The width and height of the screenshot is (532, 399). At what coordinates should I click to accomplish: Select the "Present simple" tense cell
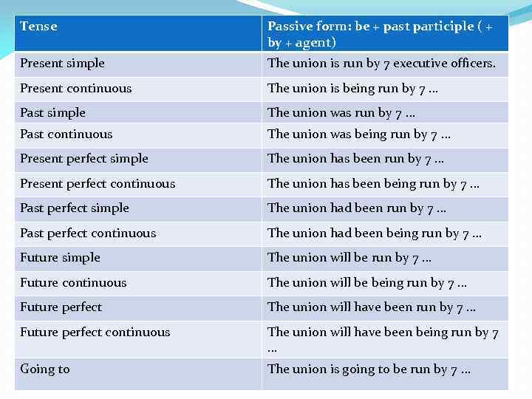[x=62, y=64]
